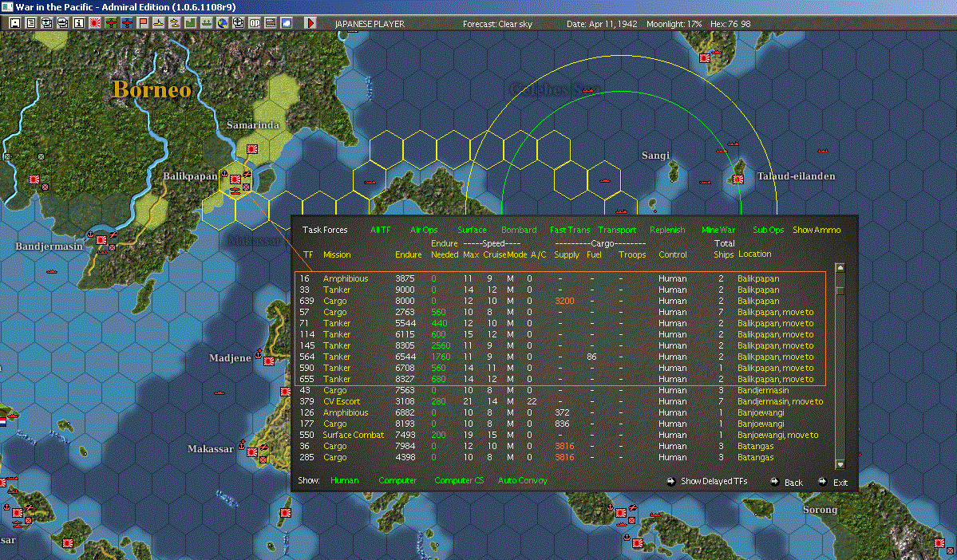
Task: Open TF 550 Surface Combat row
Action: (560, 435)
